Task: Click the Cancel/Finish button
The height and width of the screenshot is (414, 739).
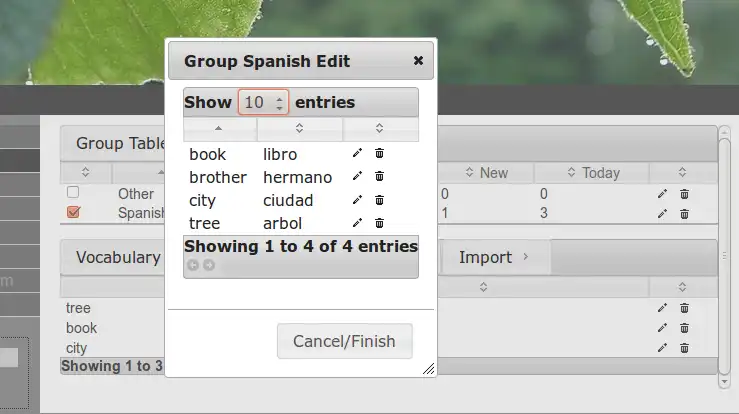Action: point(344,341)
